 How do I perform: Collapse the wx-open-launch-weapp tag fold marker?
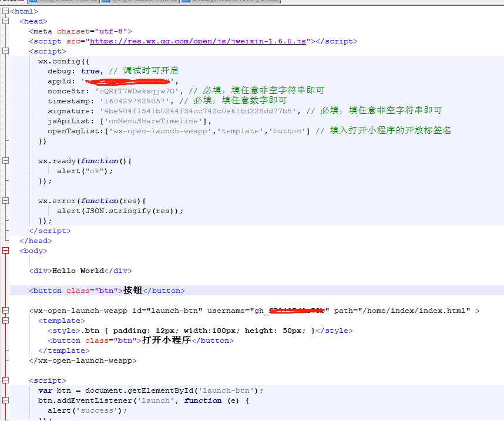[x=5, y=311]
